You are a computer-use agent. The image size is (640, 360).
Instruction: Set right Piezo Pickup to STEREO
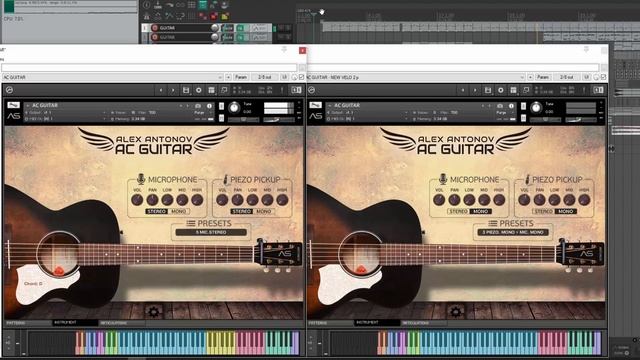tap(544, 211)
